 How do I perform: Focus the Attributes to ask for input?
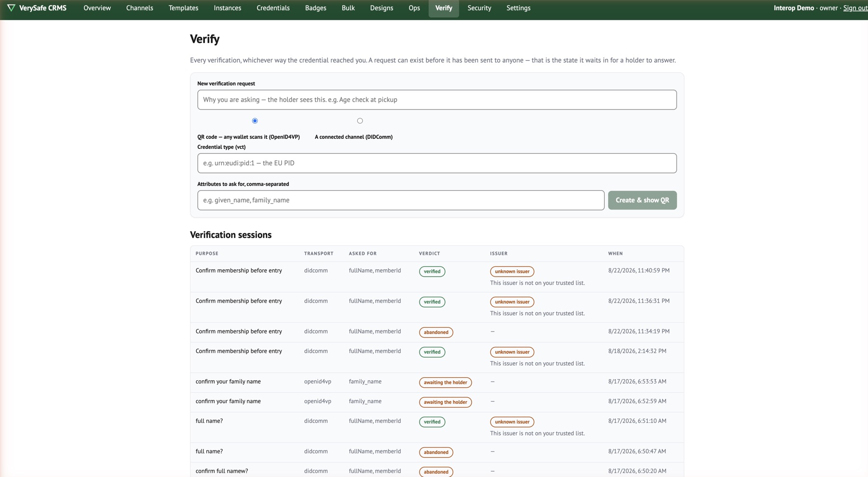coord(401,200)
